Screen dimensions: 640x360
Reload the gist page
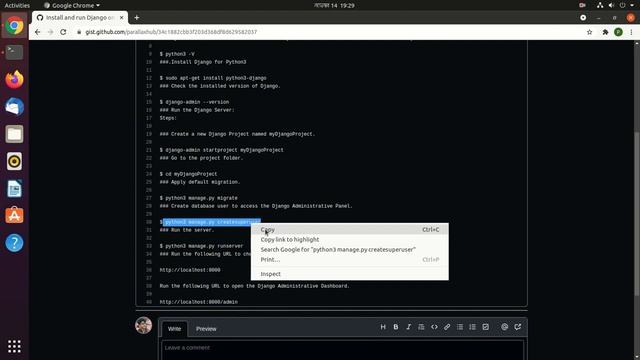pos(63,32)
